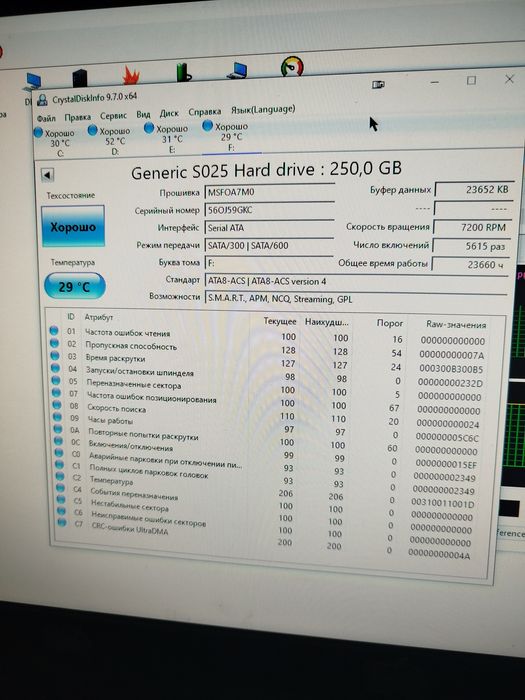Click status dot for attribute 0A Повторные попытки раскрутки
The height and width of the screenshot is (700, 525).
click(58, 429)
